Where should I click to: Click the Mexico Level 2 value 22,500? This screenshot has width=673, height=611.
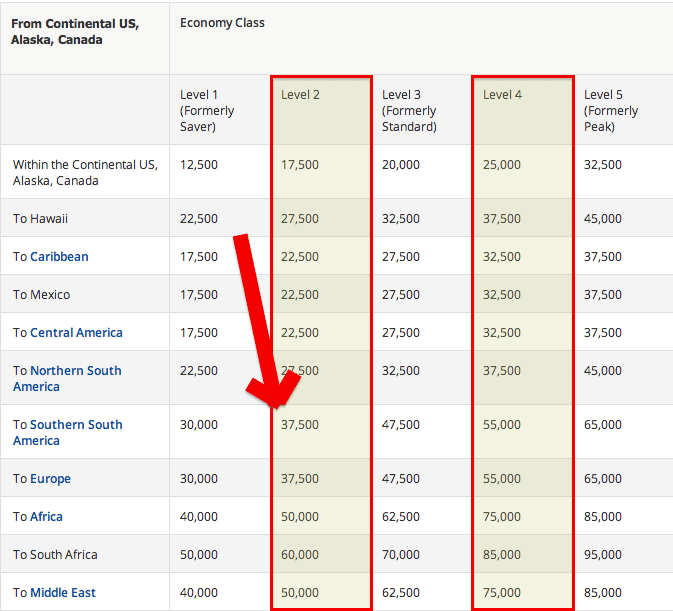[x=300, y=295]
